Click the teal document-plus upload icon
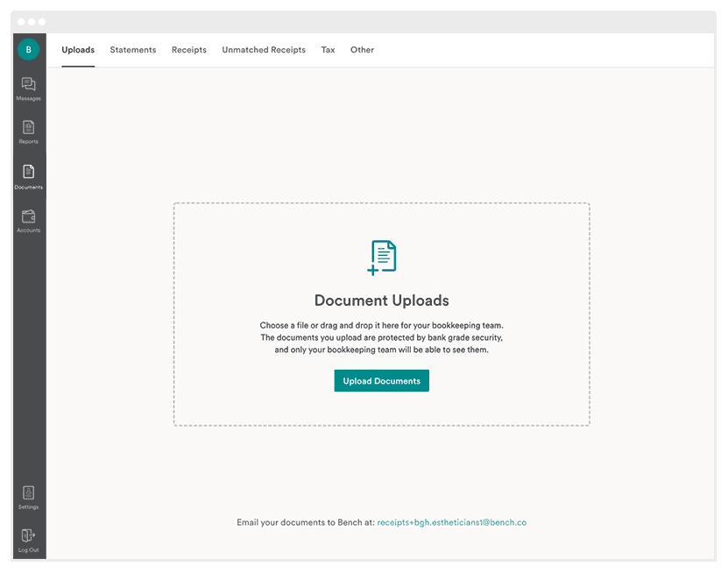Image resolution: width=728 pixels, height=573 pixels. pos(382,258)
